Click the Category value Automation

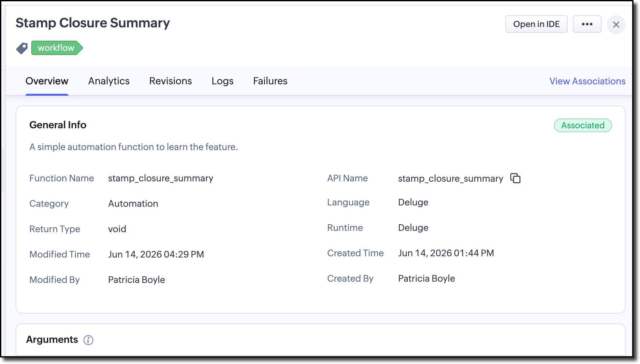tap(133, 204)
